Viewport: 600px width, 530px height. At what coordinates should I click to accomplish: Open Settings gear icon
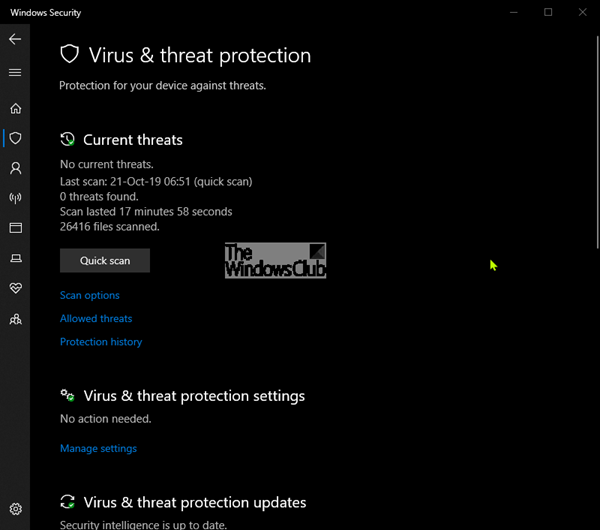[15, 509]
